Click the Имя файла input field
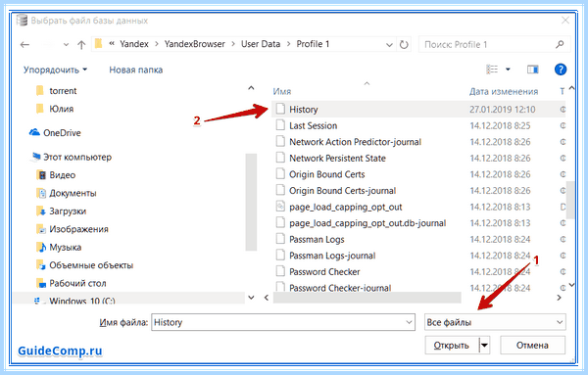The image size is (588, 375). [x=283, y=322]
